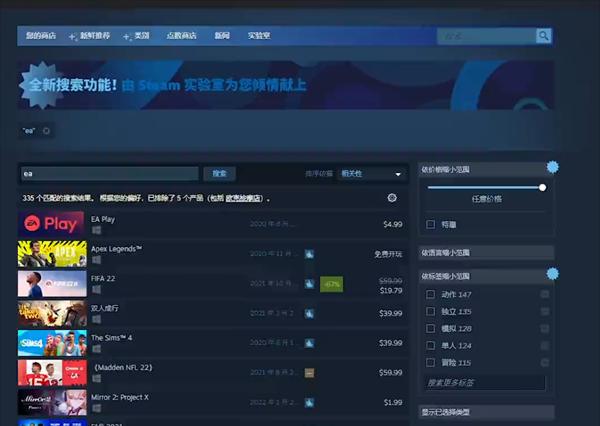The height and width of the screenshot is (426, 600).
Task: Click the 搜索更多标签 tag search field
Action: click(x=485, y=382)
